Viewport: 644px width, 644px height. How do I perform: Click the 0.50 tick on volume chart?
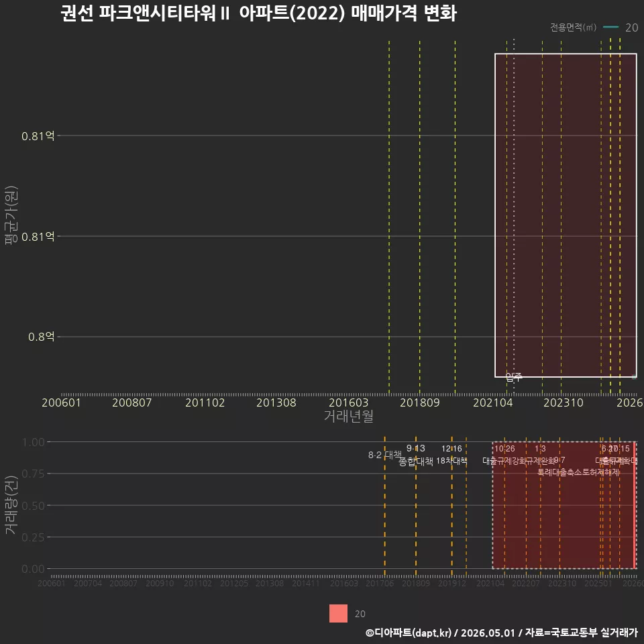pyautogui.click(x=34, y=506)
